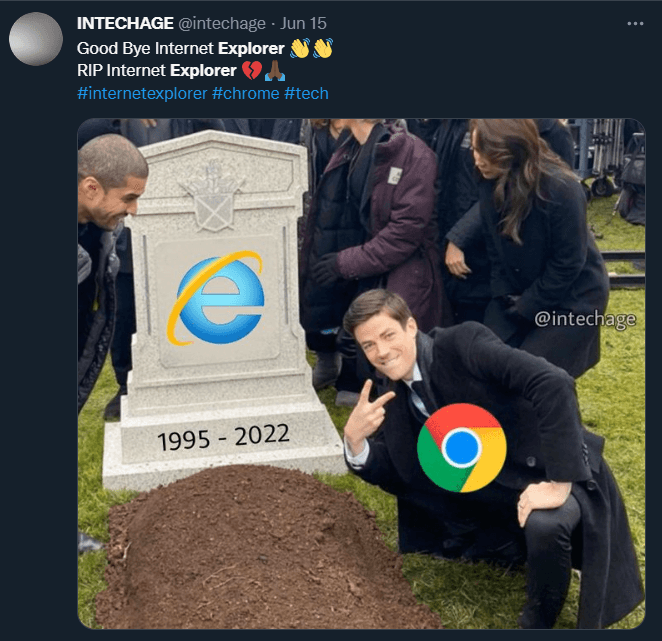Open the tweet's more options menu
The width and height of the screenshot is (662, 641).
pyautogui.click(x=635, y=23)
